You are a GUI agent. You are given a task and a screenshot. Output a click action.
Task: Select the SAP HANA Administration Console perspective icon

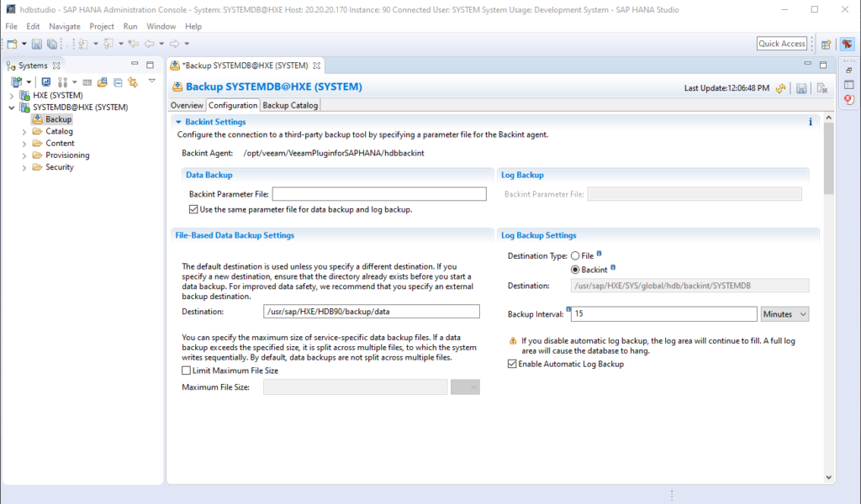(848, 44)
